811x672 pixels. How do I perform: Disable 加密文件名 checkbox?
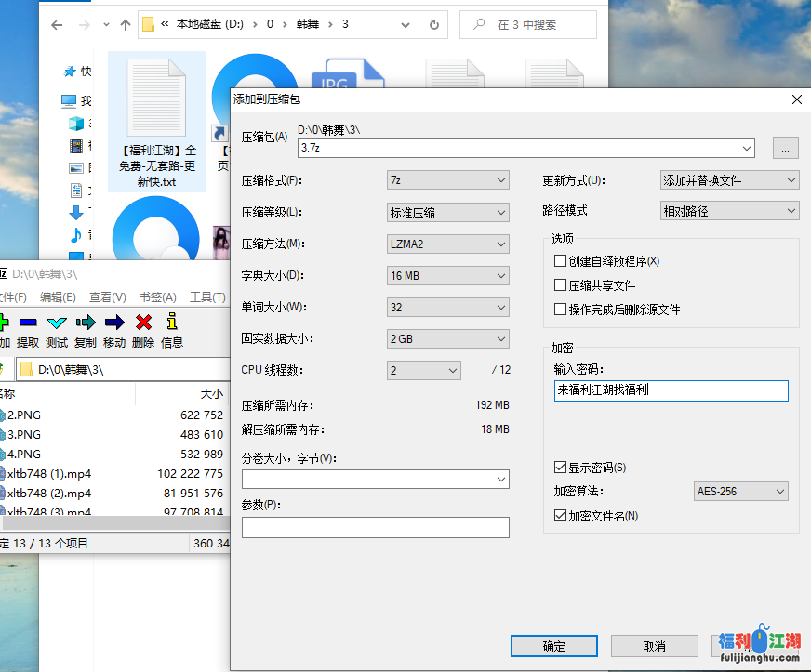pyautogui.click(x=559, y=514)
